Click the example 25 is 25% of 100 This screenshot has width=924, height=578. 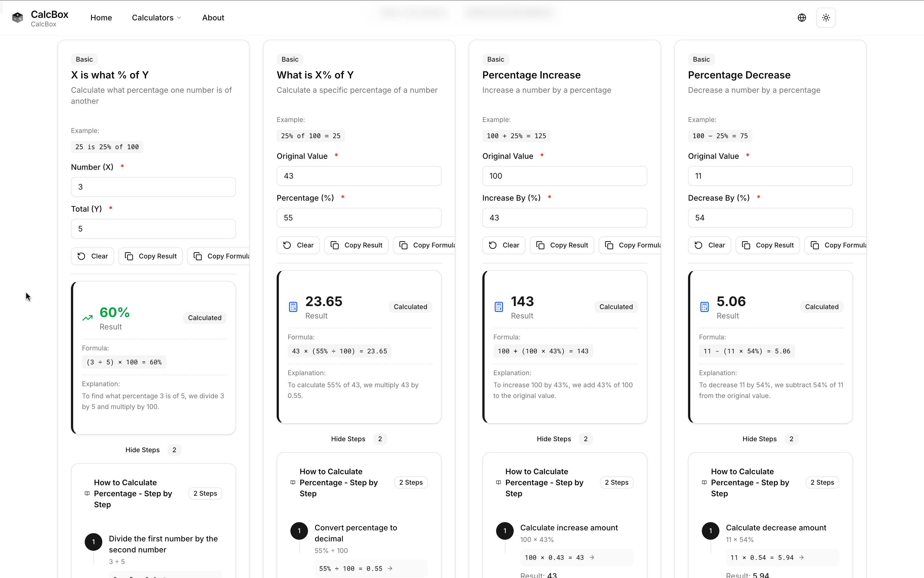(107, 147)
